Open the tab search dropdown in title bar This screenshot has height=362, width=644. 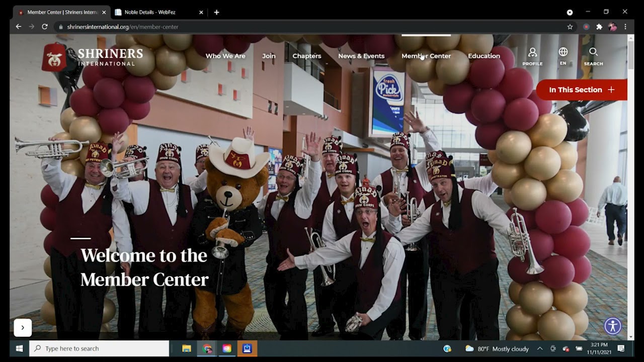[x=570, y=12]
